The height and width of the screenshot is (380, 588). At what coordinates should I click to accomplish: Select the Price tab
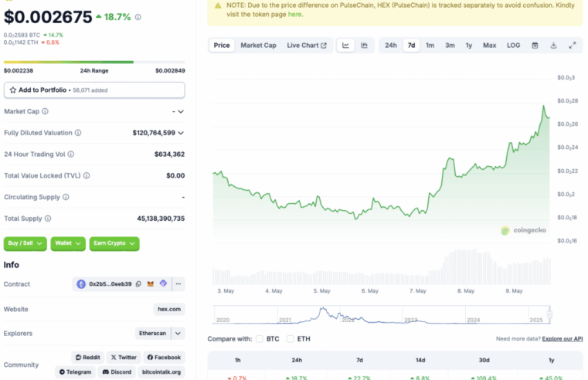click(222, 46)
